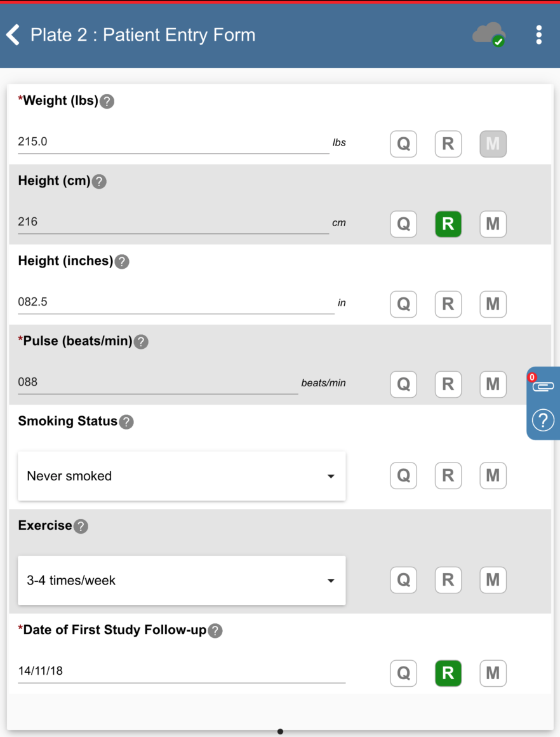The width and height of the screenshot is (560, 737).
Task: Click the Q button for Height (inches)
Action: 403,304
